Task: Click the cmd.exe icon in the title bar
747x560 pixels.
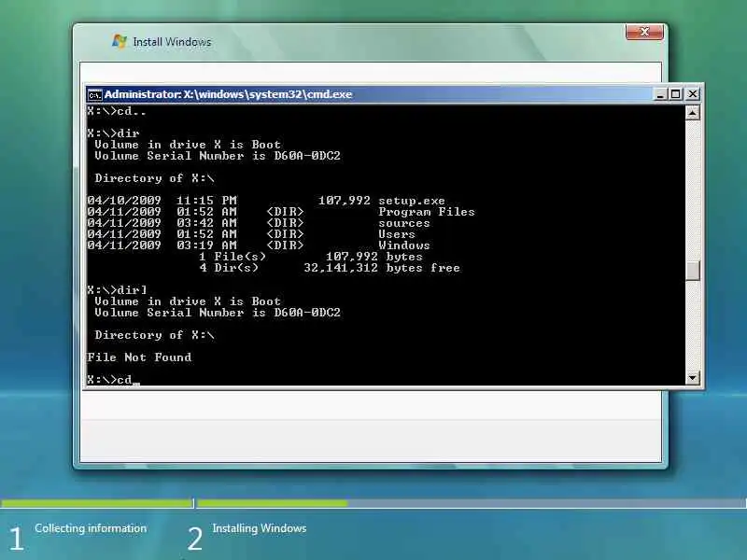Action: 94,95
